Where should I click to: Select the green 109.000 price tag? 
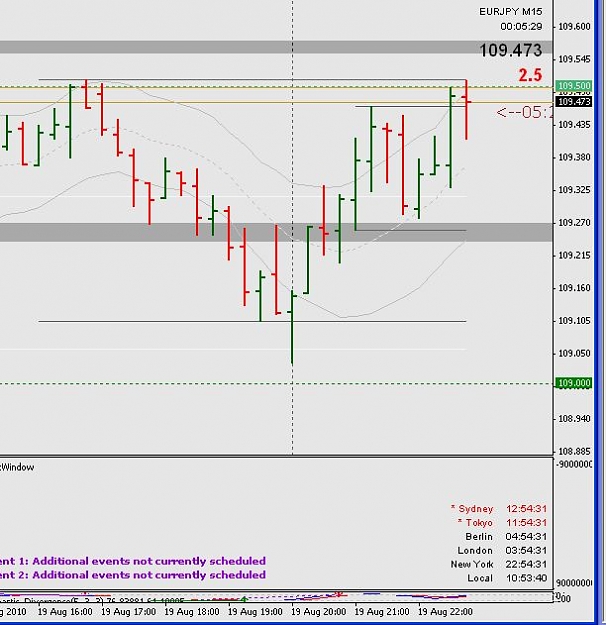[574, 383]
